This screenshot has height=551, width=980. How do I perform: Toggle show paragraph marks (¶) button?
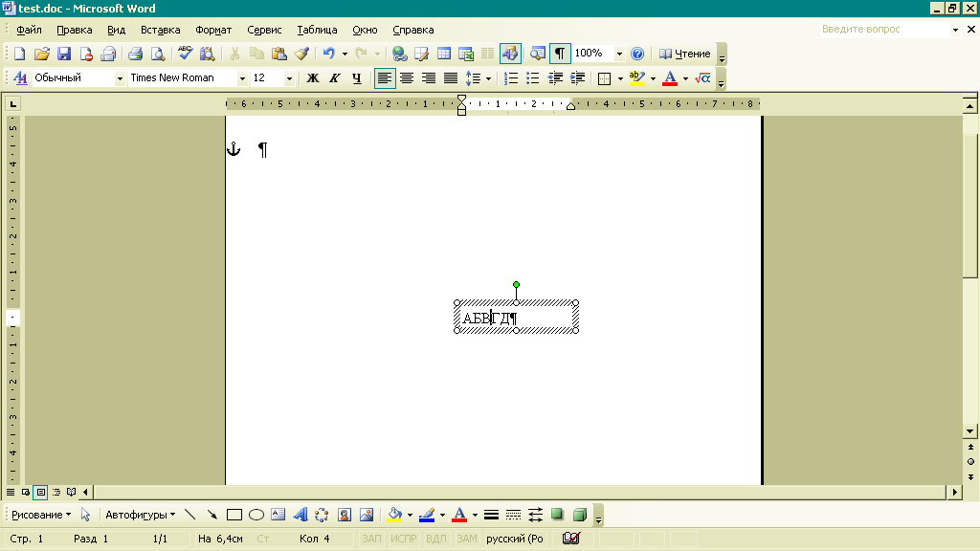pos(560,54)
